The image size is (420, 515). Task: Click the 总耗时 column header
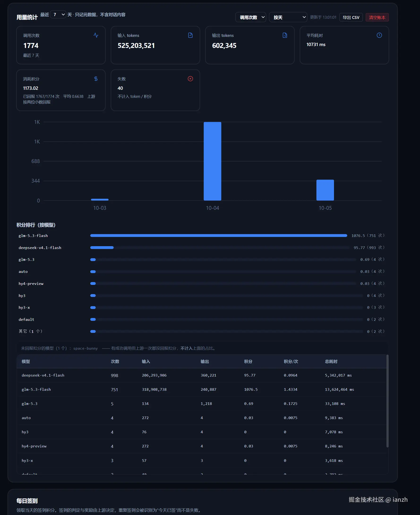click(331, 361)
